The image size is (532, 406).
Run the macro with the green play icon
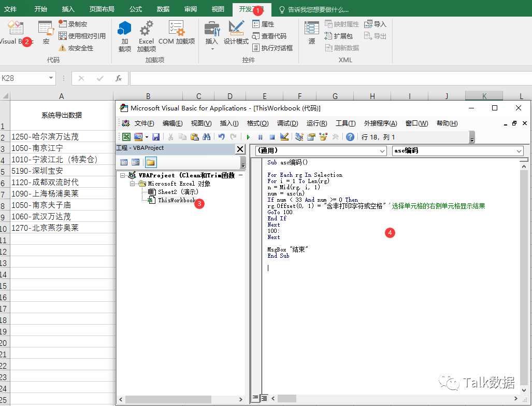tap(248, 137)
